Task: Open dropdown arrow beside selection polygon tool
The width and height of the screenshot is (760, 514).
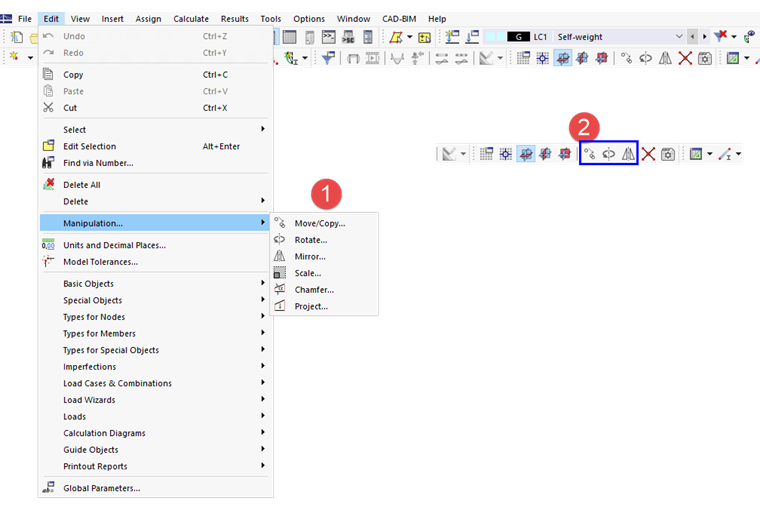Action: (410, 37)
